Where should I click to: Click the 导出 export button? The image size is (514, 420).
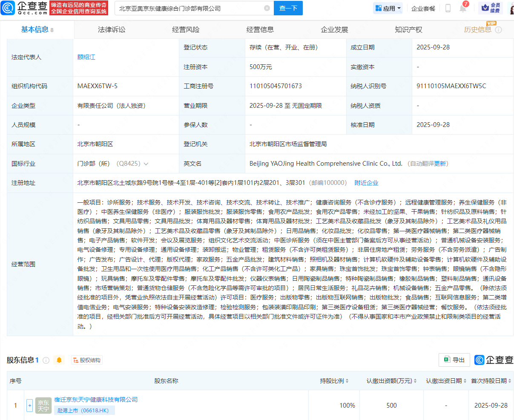(x=454, y=360)
